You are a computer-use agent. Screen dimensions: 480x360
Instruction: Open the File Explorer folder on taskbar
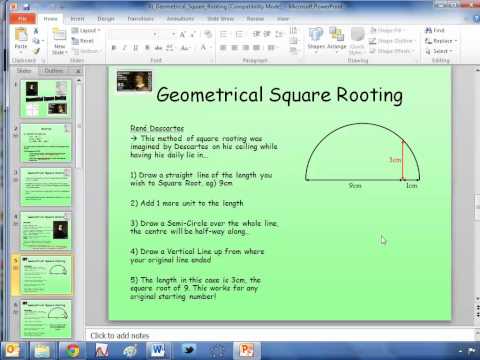point(42,350)
